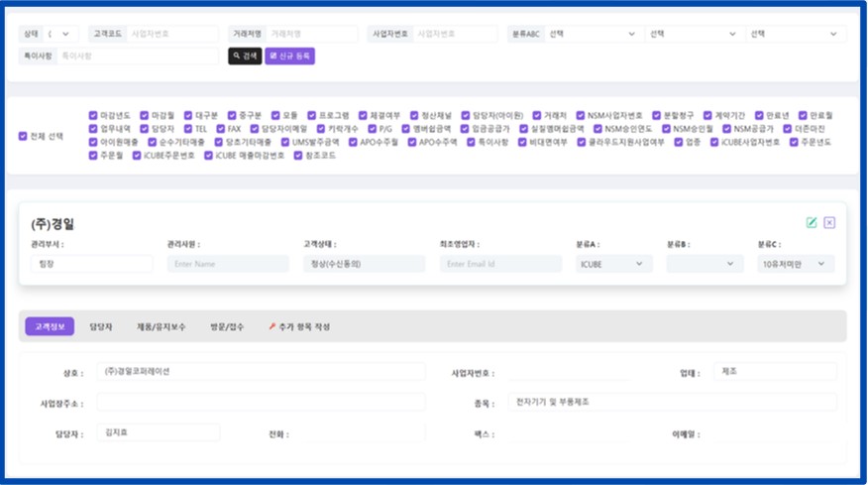Click the green edit icon on (주)경일 card
This screenshot has height=485, width=868.
(812, 222)
